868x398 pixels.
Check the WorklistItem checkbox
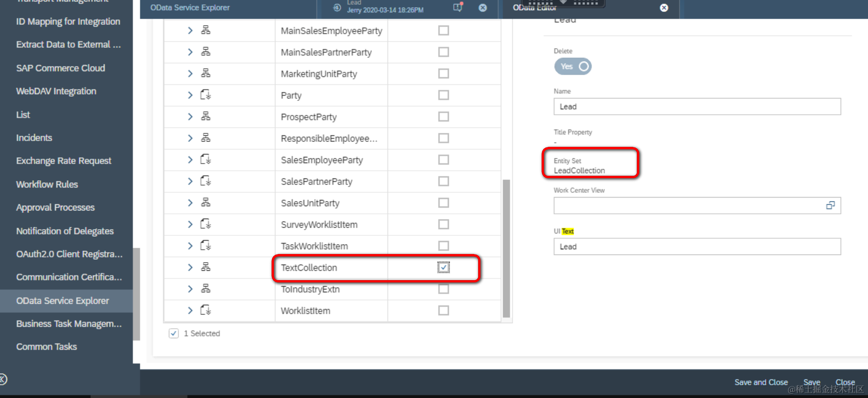(x=444, y=310)
